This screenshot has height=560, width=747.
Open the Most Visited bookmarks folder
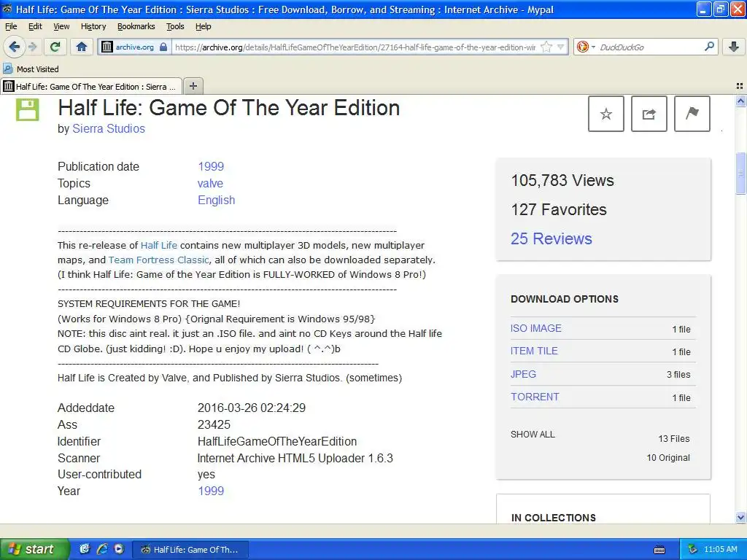(31, 69)
